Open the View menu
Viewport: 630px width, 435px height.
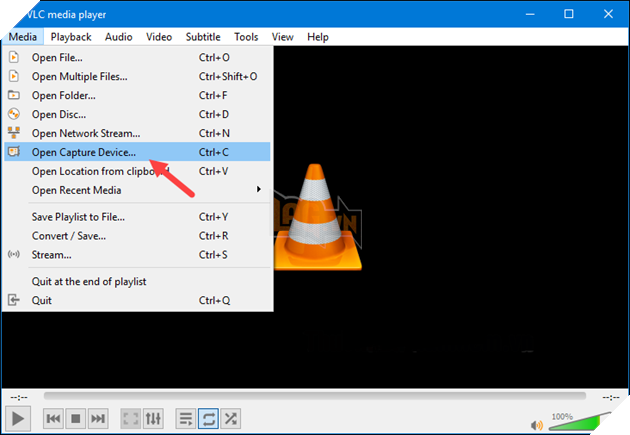282,37
